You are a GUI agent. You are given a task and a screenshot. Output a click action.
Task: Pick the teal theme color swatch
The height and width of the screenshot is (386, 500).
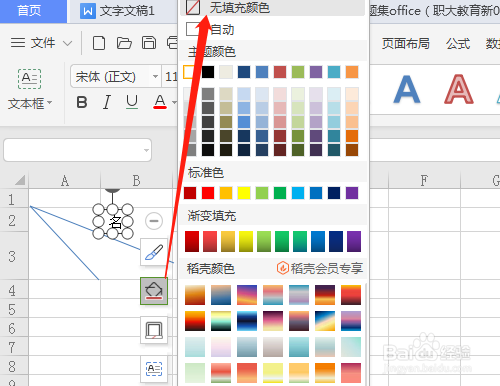334,72
